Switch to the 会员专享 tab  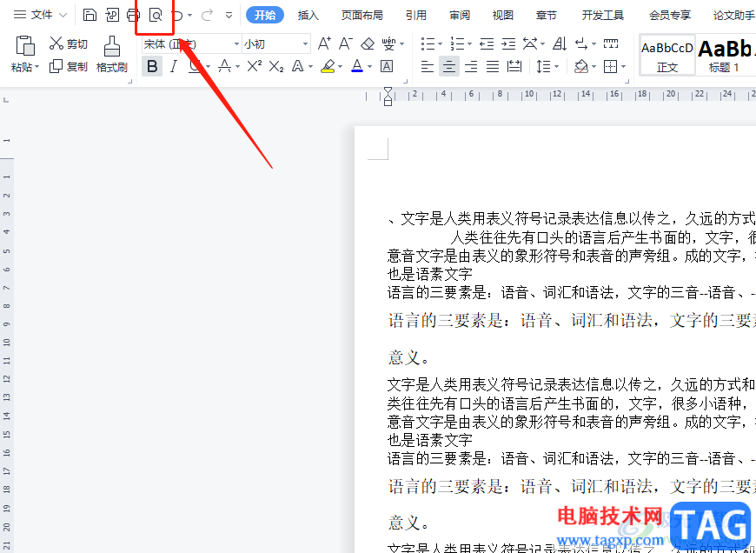[x=670, y=16]
